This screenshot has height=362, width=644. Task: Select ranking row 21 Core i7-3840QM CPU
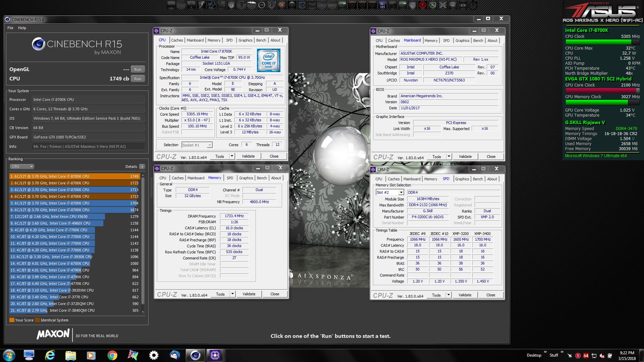[x=74, y=310]
